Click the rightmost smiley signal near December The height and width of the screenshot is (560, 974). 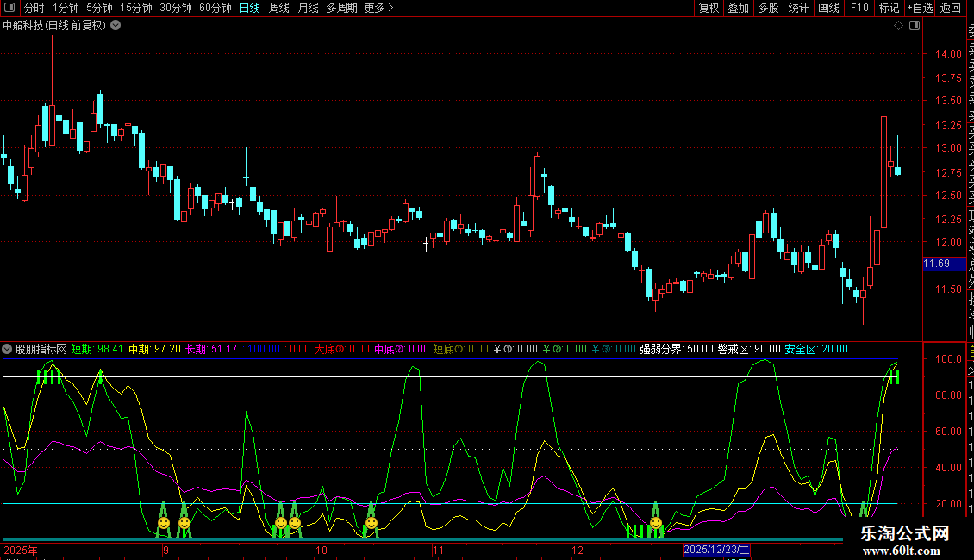point(656,523)
